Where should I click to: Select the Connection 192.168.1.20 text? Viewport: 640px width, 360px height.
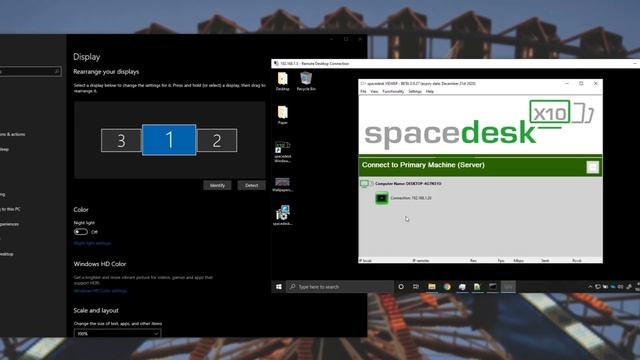[x=411, y=198]
